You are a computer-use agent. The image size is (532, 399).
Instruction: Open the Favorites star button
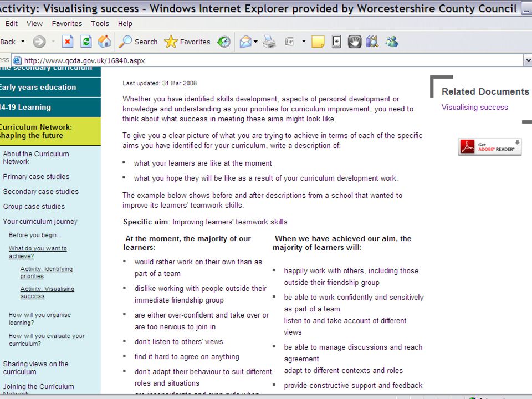pos(187,42)
